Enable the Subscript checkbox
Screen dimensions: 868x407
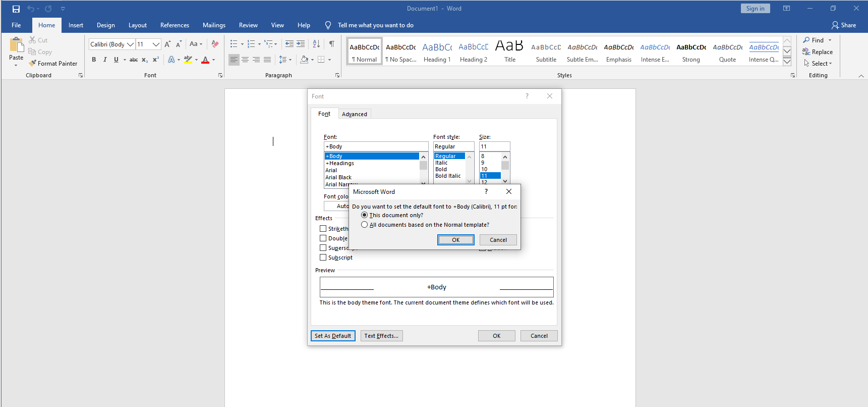point(323,258)
